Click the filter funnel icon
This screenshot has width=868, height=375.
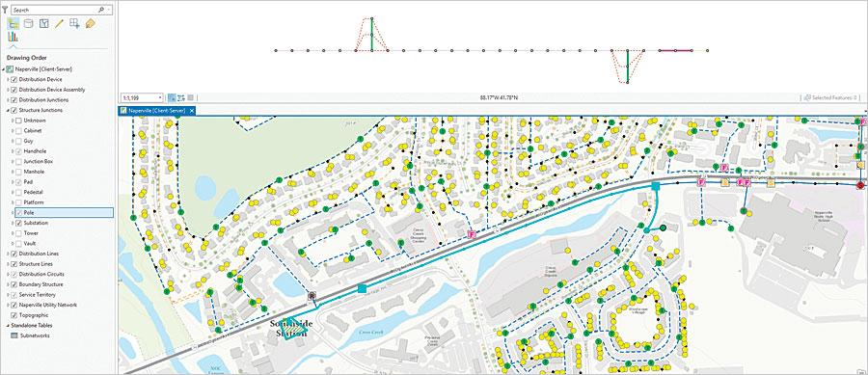[5, 10]
